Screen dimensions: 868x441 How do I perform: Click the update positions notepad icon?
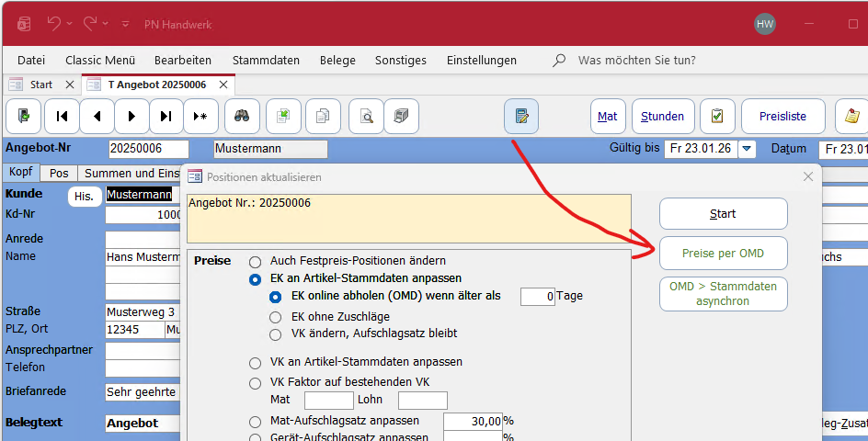521,117
